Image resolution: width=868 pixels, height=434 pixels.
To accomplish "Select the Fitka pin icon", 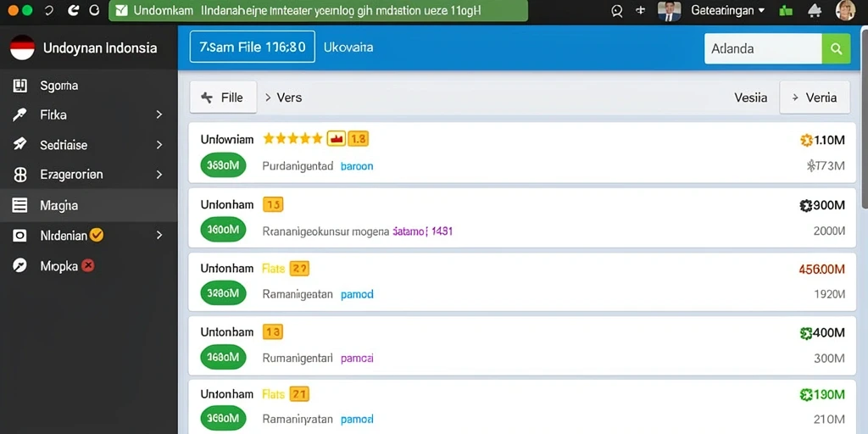I will [x=19, y=115].
